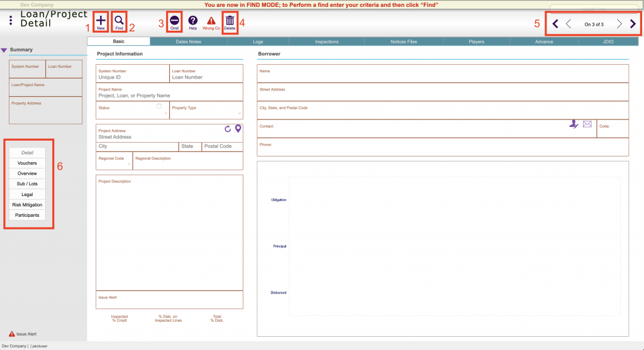
Task: Click the System Number Unique ID field
Action: pyautogui.click(x=133, y=74)
